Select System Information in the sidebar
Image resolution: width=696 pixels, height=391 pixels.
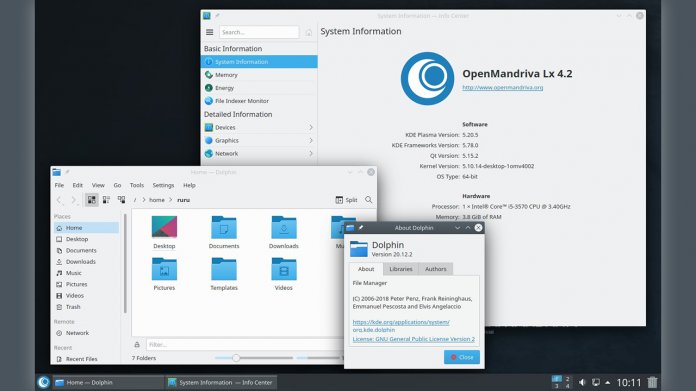259,62
